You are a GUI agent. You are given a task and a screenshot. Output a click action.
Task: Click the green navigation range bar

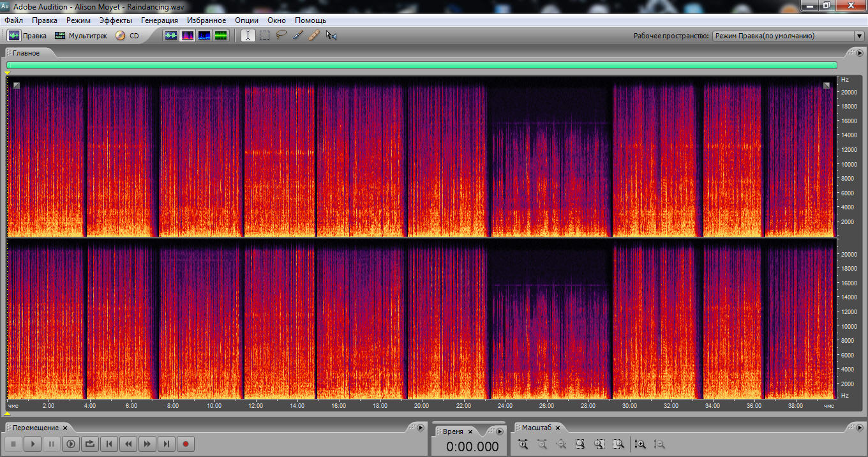pos(421,65)
